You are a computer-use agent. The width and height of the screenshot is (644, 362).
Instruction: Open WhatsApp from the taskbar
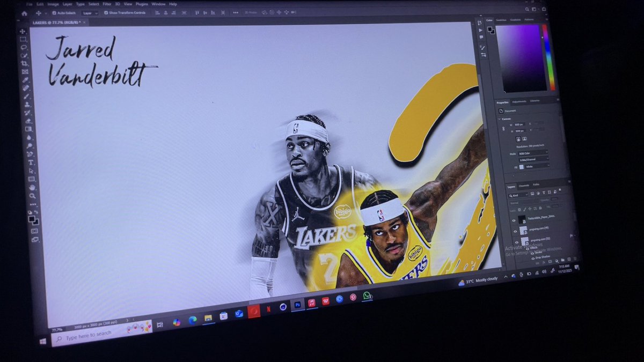click(367, 295)
